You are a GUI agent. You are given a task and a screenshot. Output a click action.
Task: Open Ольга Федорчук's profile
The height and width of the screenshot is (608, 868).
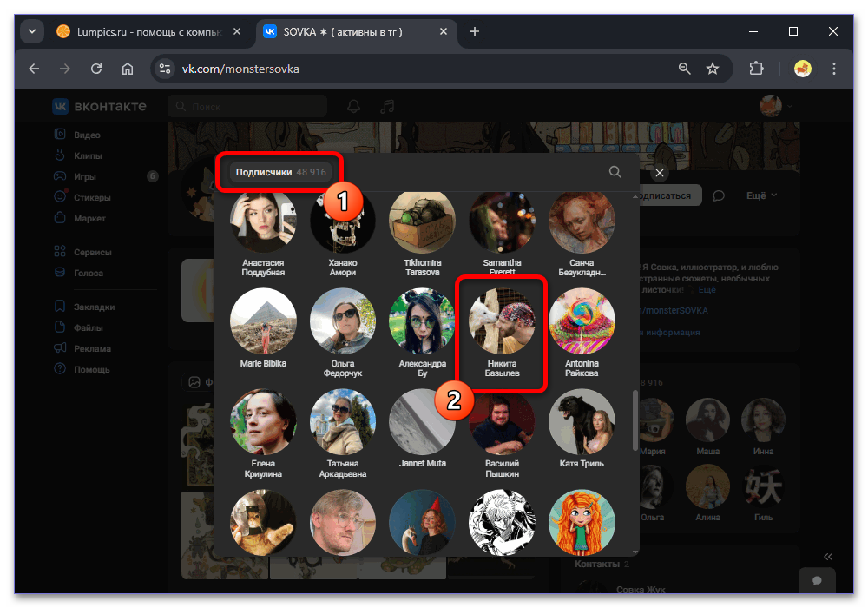[x=343, y=333]
